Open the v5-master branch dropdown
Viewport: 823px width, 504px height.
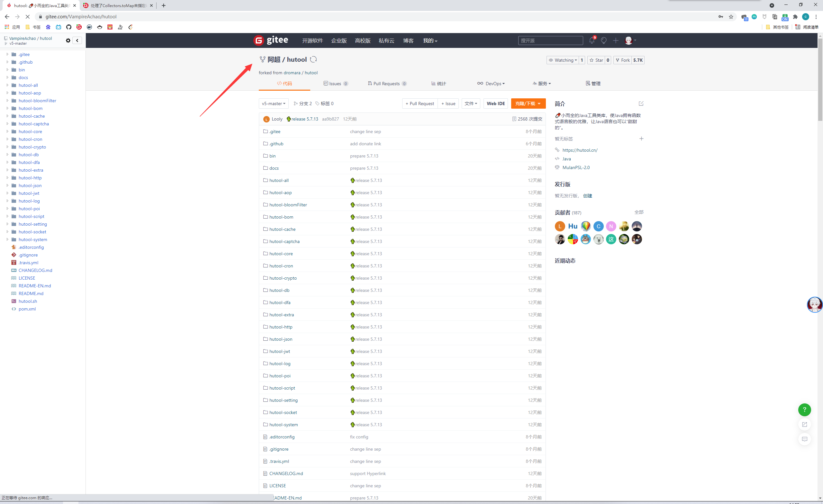pos(273,104)
